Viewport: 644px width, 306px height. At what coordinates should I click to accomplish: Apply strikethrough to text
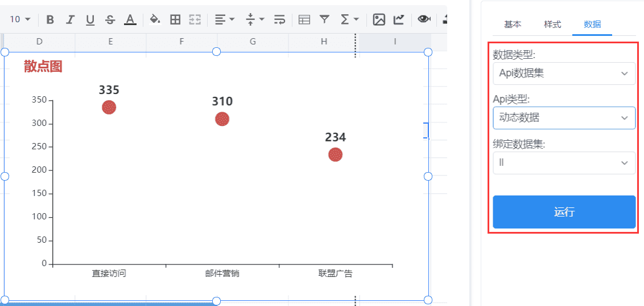(x=110, y=20)
